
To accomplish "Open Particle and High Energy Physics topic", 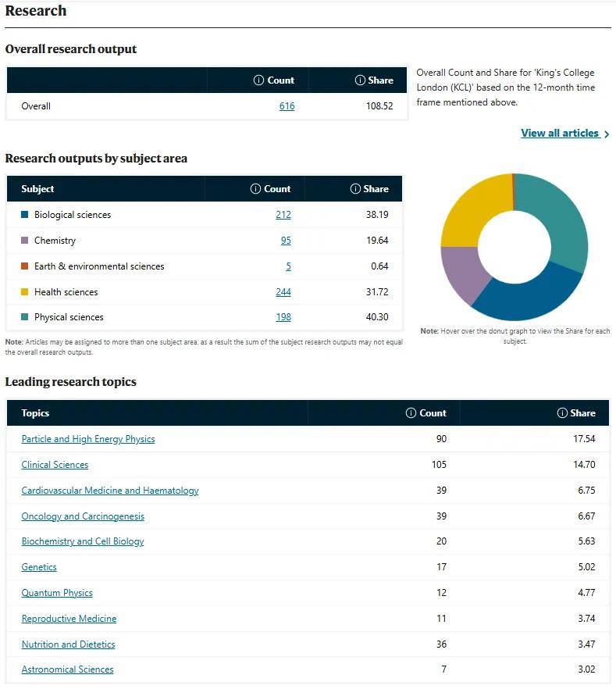I will [88, 439].
